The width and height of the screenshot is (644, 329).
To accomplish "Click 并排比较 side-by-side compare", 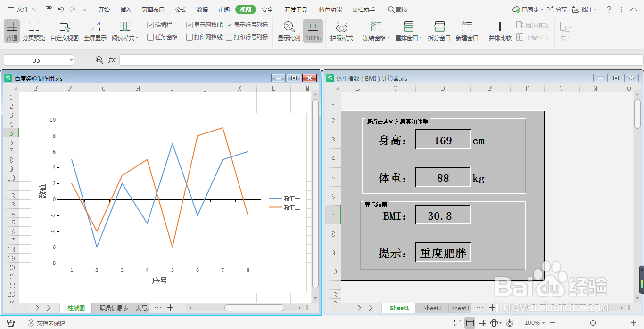I will pos(500,32).
